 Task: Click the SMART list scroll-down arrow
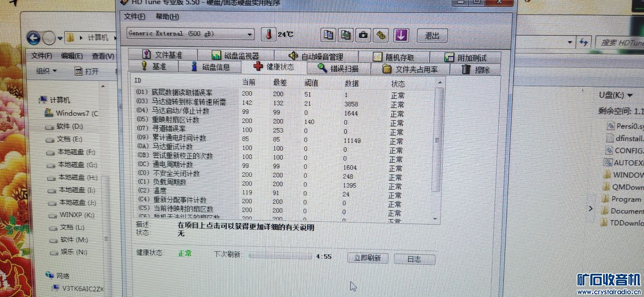coord(435,219)
